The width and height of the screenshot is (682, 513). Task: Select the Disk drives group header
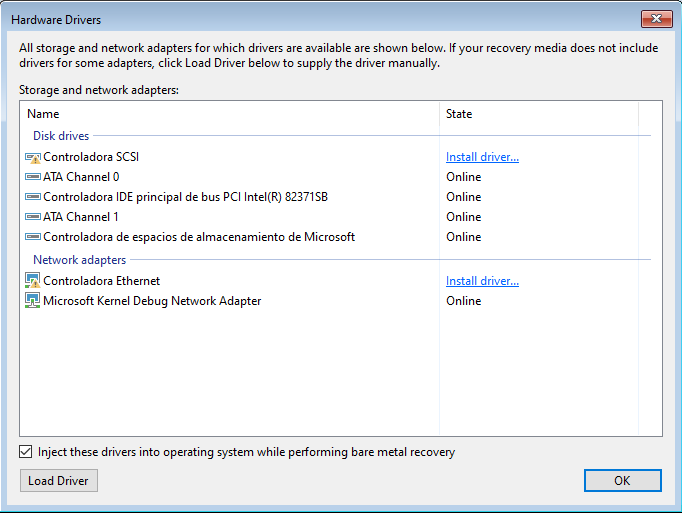[x=61, y=136]
